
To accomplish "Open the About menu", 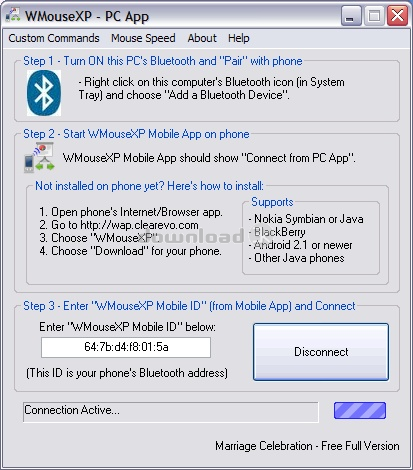I will 202,38.
